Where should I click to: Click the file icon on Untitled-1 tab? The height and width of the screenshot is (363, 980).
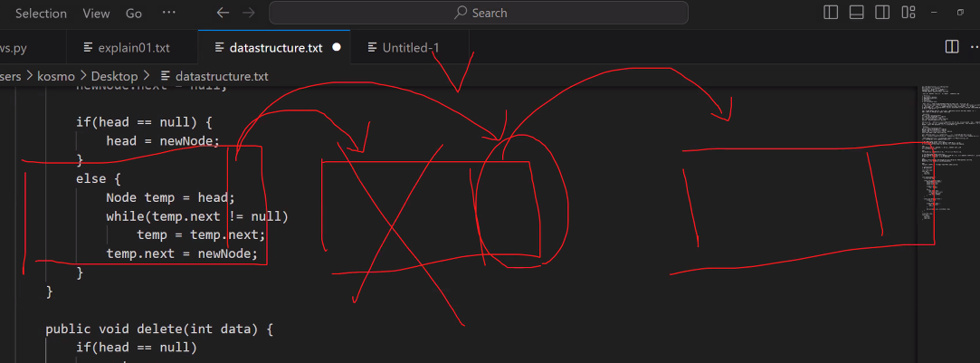pos(373,47)
